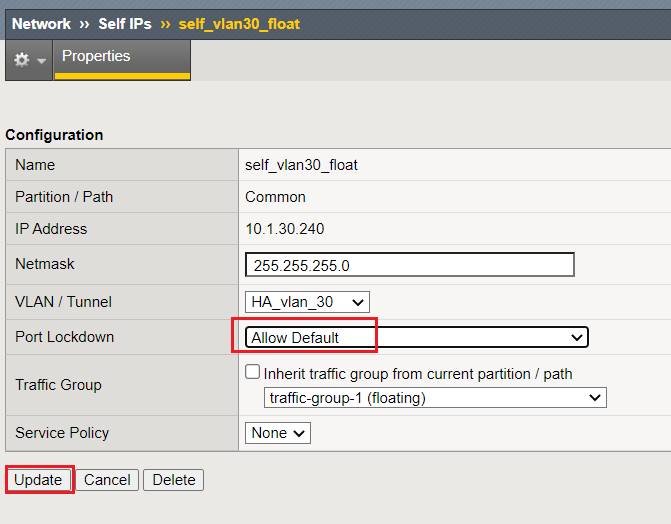Click the self_vlan30_float breadcrumb title
The width and height of the screenshot is (671, 524).
[x=239, y=24]
